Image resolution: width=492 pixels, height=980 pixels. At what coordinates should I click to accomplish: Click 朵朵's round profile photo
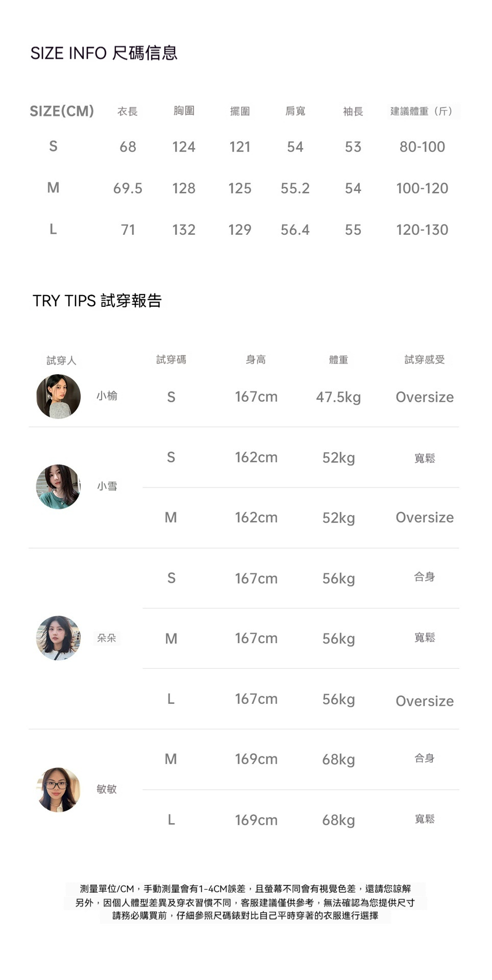click(58, 638)
